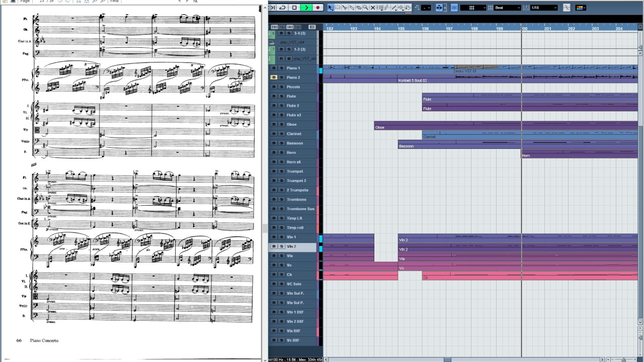
Task: Select the Play speaker tool
Action: 401,8
